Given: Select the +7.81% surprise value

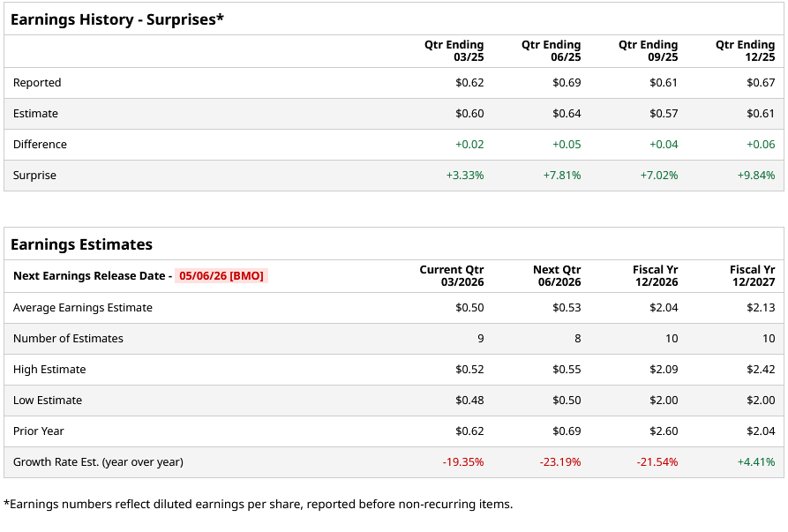Looking at the screenshot, I should point(562,176).
